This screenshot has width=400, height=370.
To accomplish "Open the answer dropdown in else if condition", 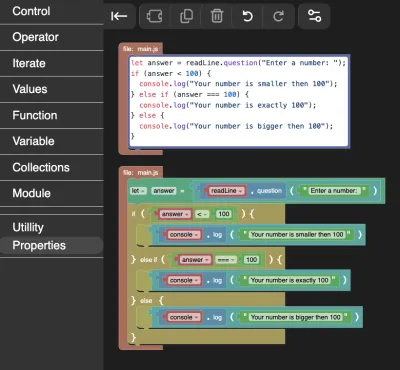I will (195, 259).
